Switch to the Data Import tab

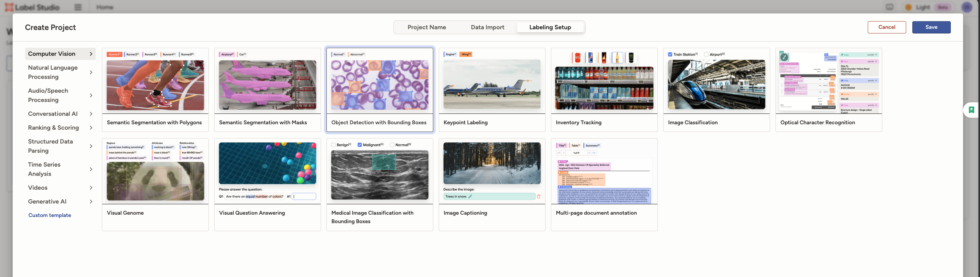pos(487,27)
